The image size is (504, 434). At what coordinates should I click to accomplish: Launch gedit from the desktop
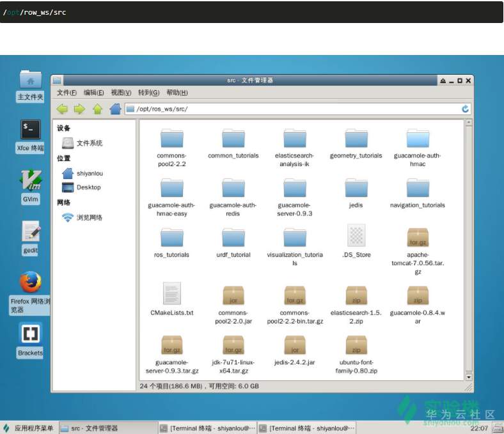pos(31,238)
